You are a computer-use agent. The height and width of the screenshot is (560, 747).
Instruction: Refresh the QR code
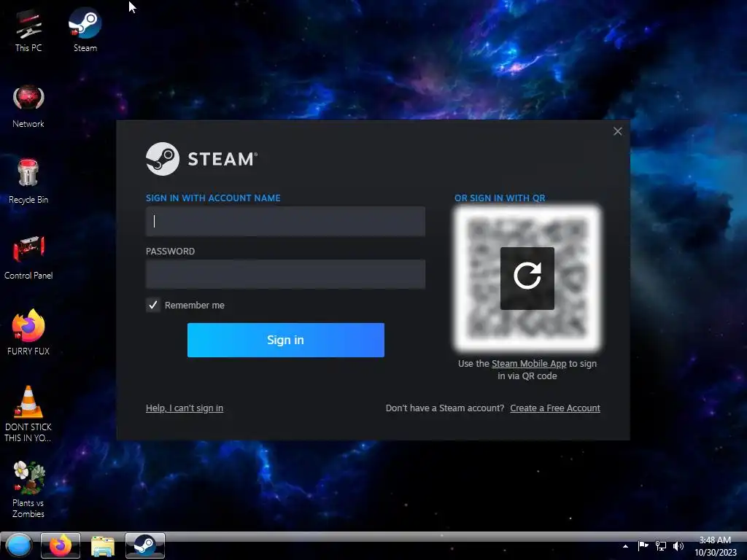[527, 278]
